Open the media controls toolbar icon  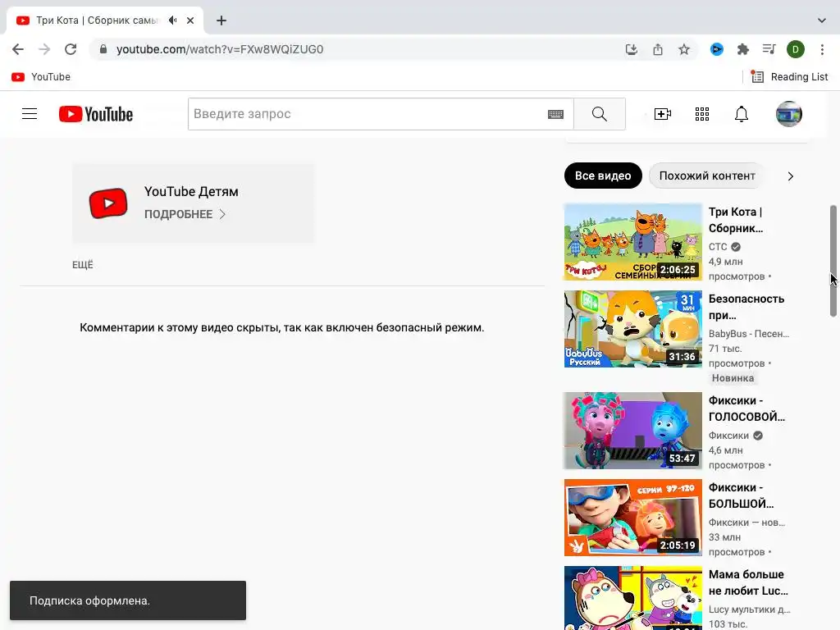[769, 49]
